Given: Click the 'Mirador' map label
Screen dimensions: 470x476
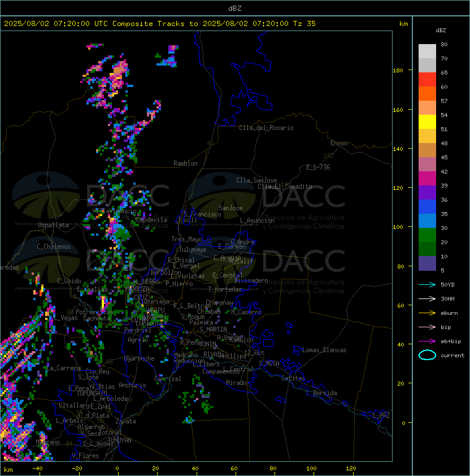Looking at the screenshot, I should 238,383.
